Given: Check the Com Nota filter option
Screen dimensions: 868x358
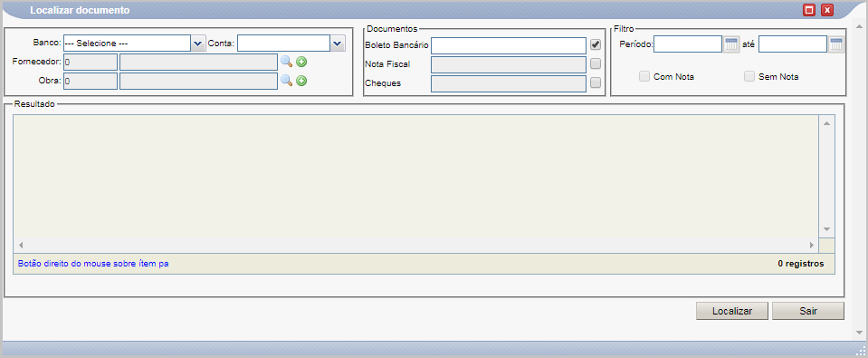Looking at the screenshot, I should (644, 76).
